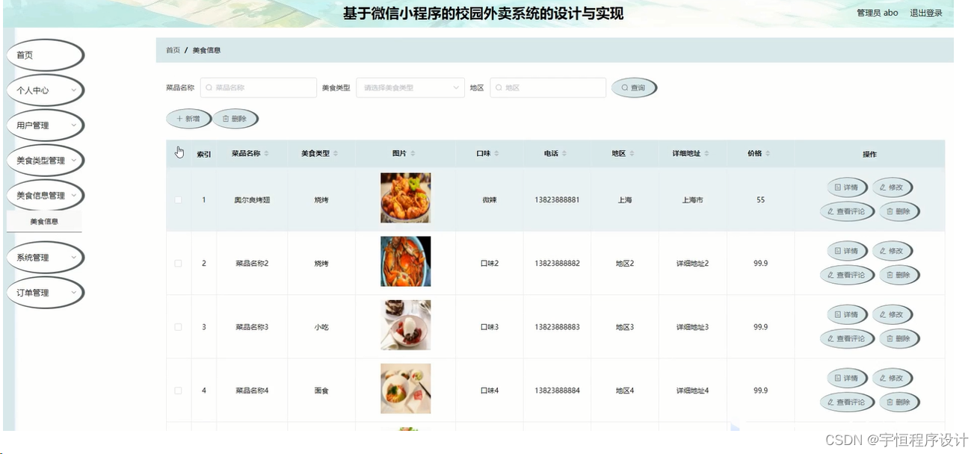The height and width of the screenshot is (454, 980).
Task: Click the 退出登录 link
Action: 927,13
